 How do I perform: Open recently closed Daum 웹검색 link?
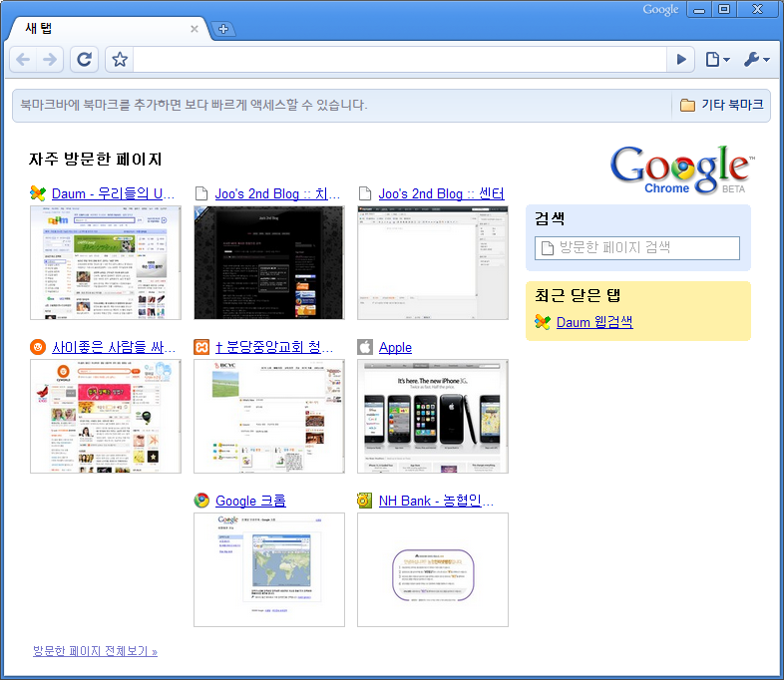point(594,322)
